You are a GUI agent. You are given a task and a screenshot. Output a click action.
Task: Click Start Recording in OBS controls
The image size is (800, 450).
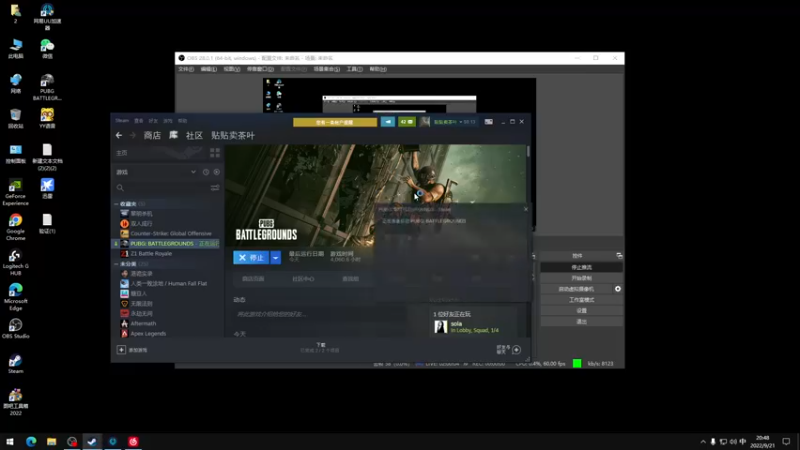click(581, 278)
